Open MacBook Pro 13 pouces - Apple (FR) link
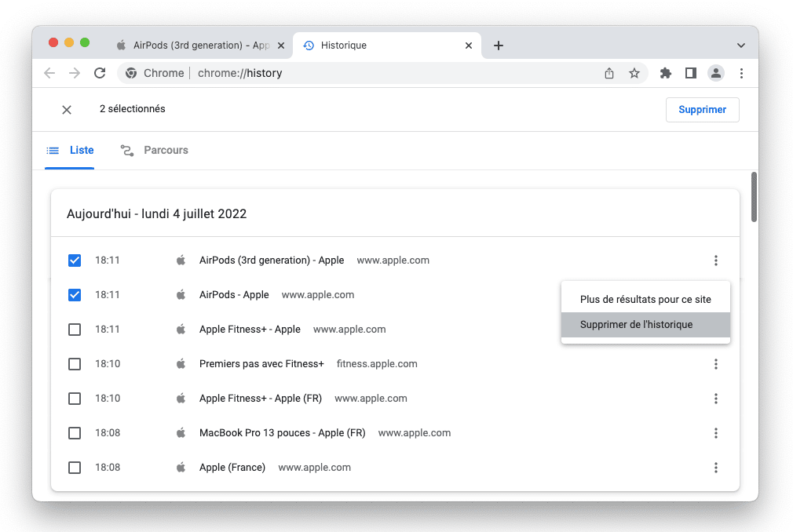The image size is (793, 532). 282,433
